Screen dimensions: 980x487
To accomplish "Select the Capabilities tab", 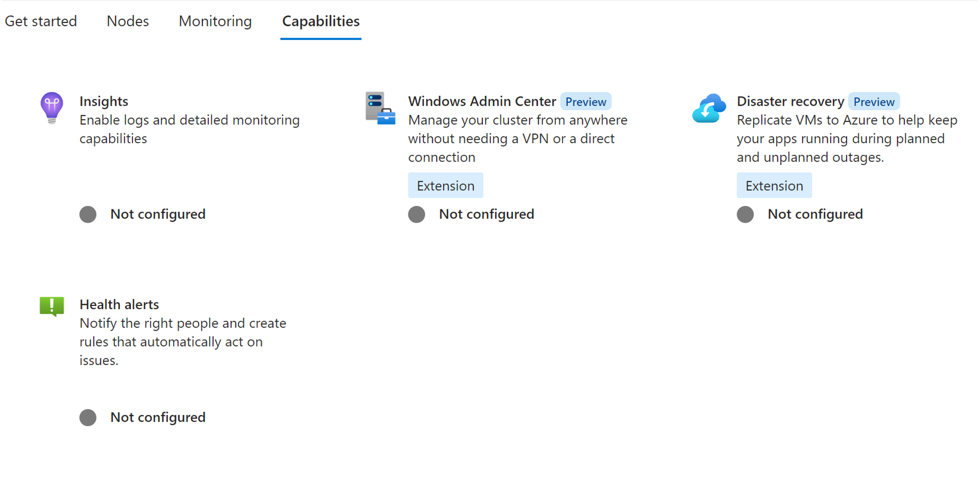I will pos(321,21).
